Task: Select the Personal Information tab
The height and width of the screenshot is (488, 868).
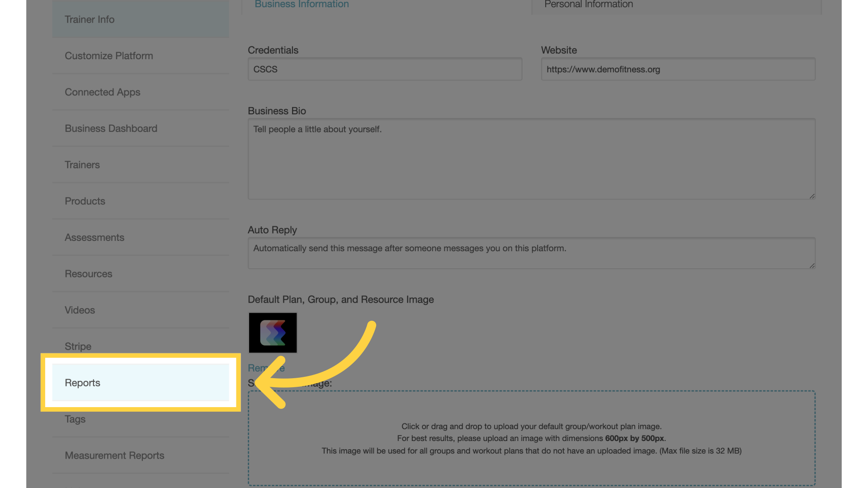Action: tap(589, 5)
